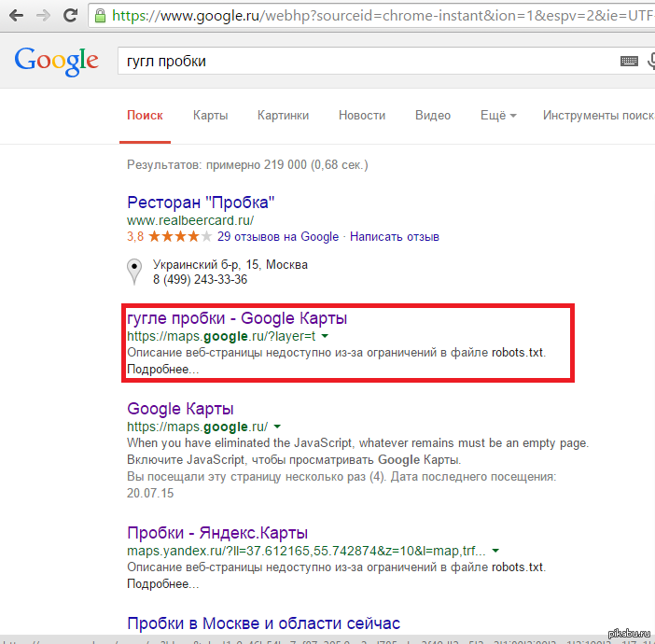Open dropdown arrow next to maps.google.ru/?layer=t
The width and height of the screenshot is (655, 644).
point(325,336)
